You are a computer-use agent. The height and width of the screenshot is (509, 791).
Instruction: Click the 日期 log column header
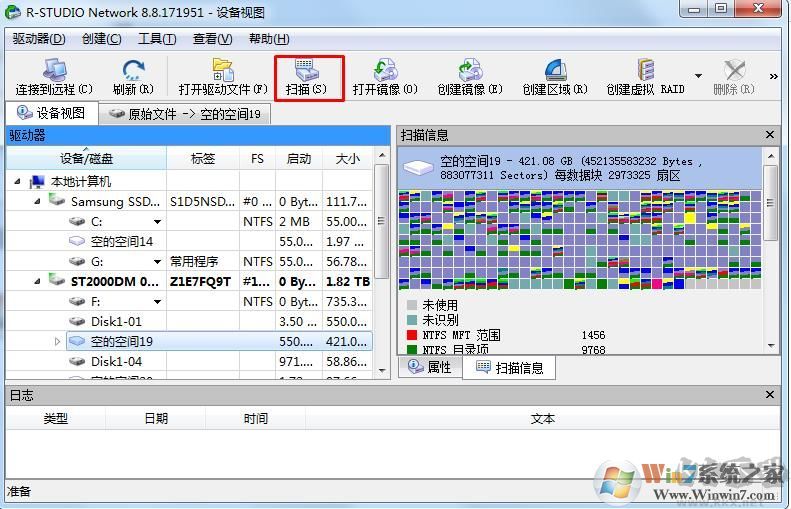(x=155, y=418)
